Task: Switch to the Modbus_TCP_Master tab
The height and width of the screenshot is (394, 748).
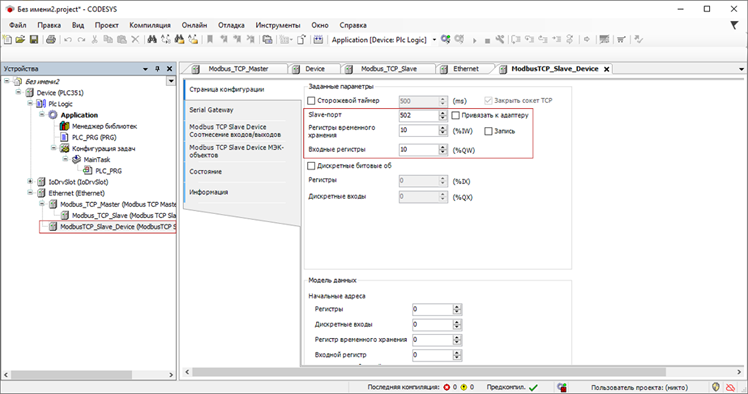Action: pos(238,69)
